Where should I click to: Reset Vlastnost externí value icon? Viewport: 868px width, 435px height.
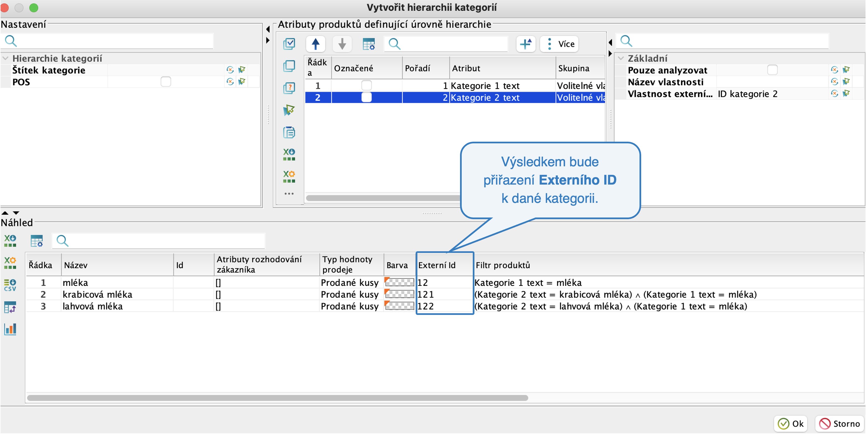point(834,93)
